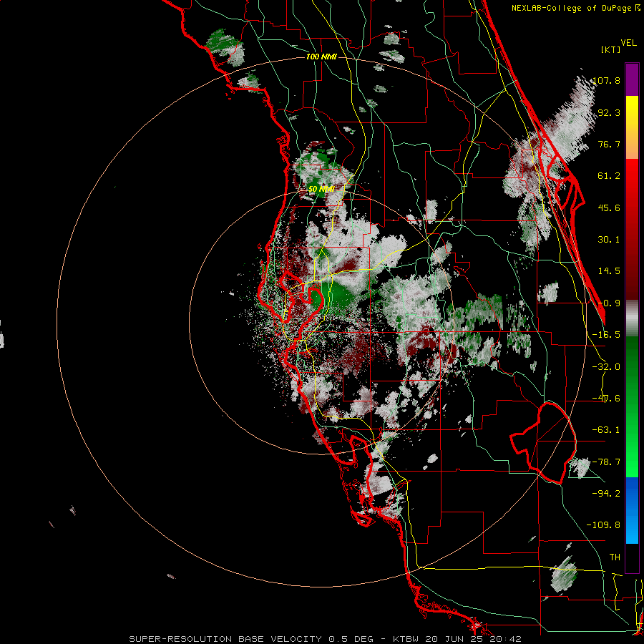Click the 30.1 value on velocity scale
644x644 pixels.
point(609,240)
